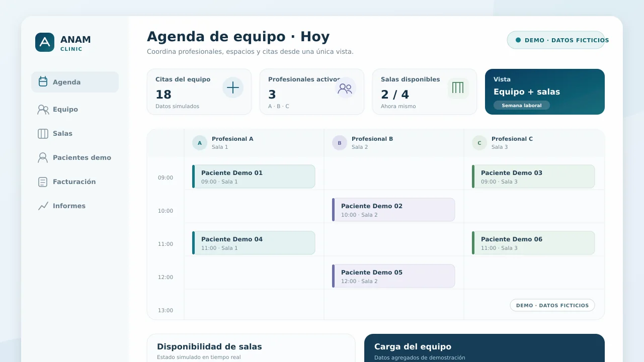644x362 pixels.
Task: Select Pacientes demo in the sidebar
Action: [75, 157]
